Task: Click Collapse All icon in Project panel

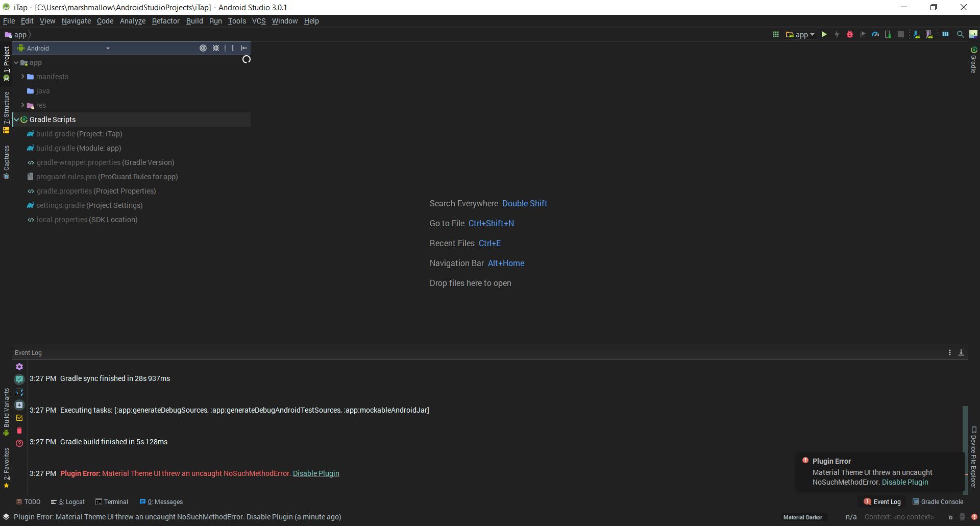Action: click(x=216, y=48)
